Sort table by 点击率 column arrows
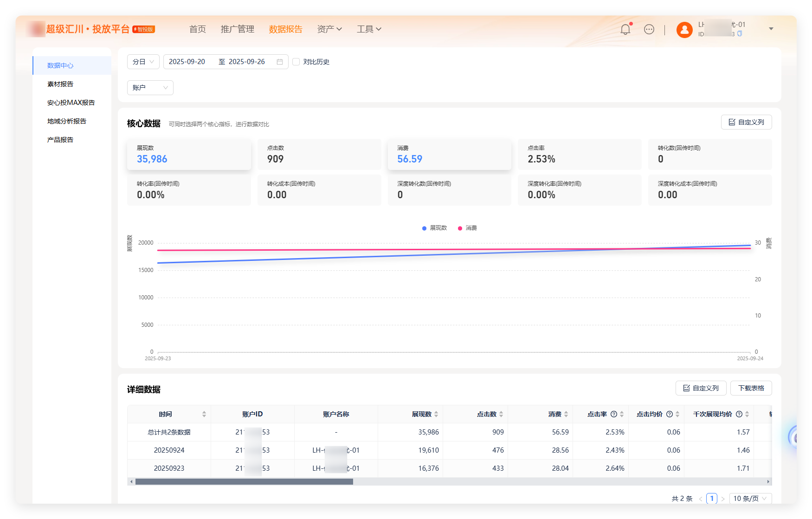Viewport: 812px width, 519px height. [x=622, y=414]
